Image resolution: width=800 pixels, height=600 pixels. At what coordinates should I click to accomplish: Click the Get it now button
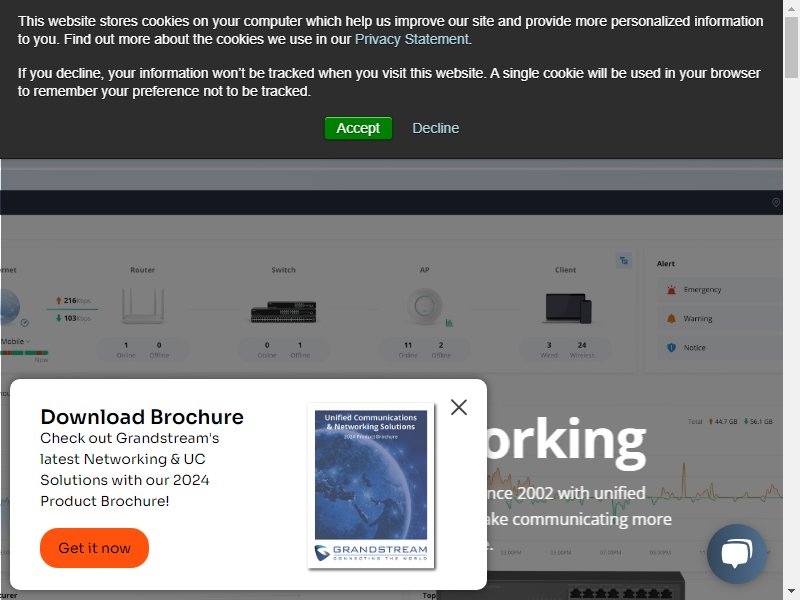[x=94, y=548]
